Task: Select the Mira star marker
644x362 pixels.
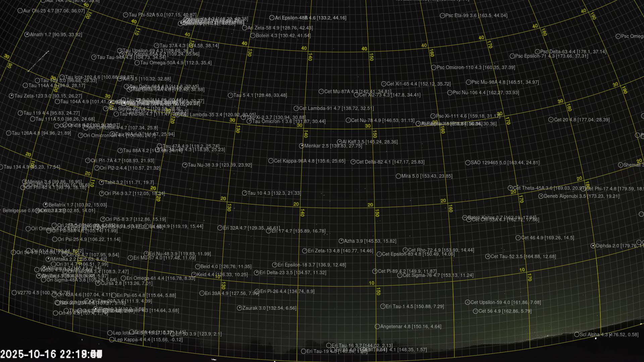Action: 398,176
